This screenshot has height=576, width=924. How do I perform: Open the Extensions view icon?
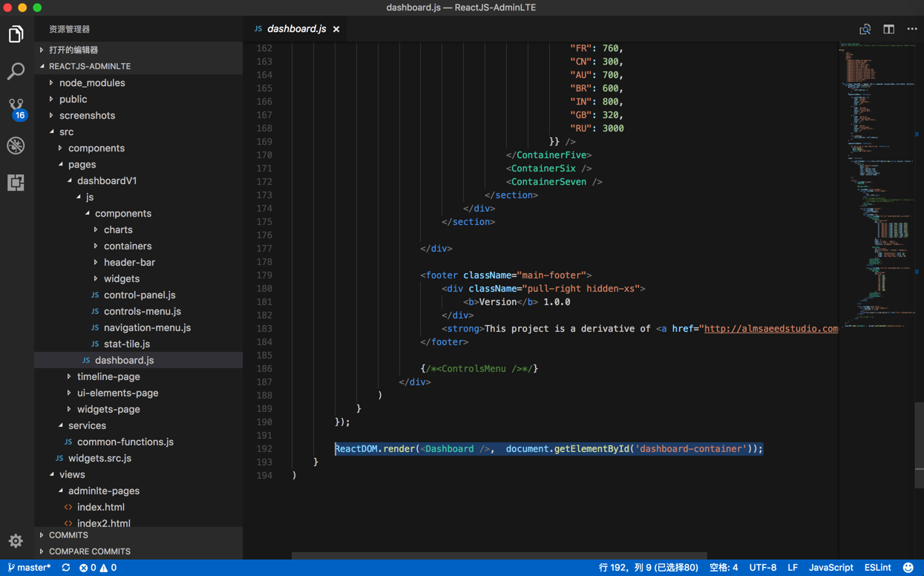(x=16, y=183)
